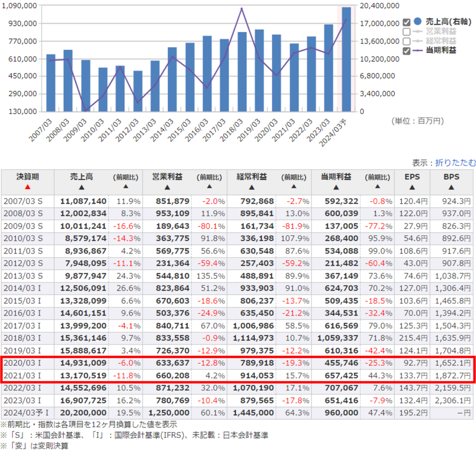
Task: Uncheck the 当期利益 series checkbox
Action: click(407, 51)
